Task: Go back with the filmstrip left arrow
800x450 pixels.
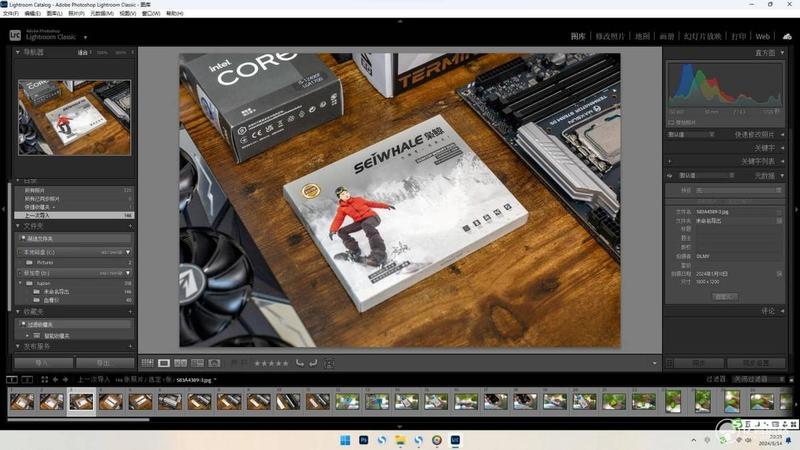Action: pos(55,380)
